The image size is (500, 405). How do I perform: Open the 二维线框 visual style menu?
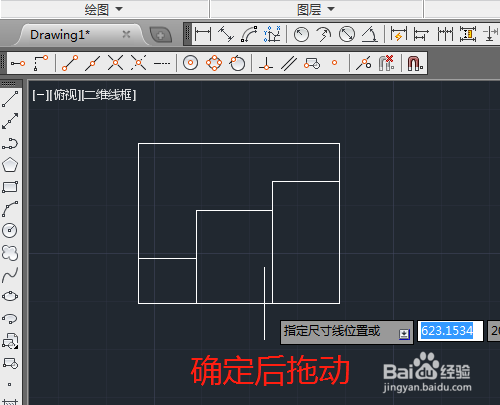click(109, 95)
